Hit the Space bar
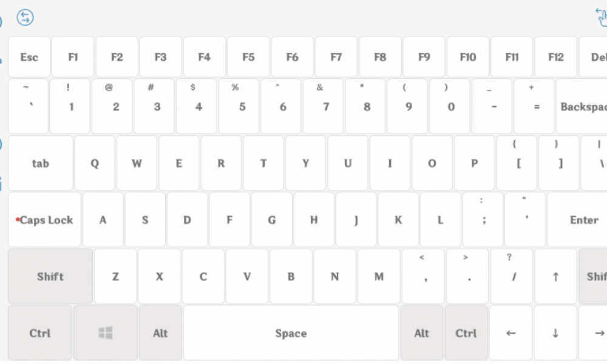607x364 pixels. click(x=291, y=333)
